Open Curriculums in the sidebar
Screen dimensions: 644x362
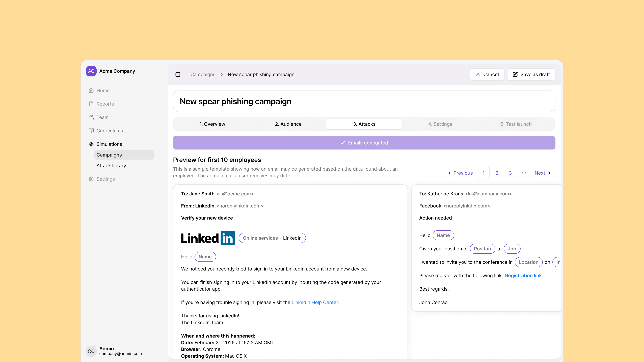pos(110,131)
